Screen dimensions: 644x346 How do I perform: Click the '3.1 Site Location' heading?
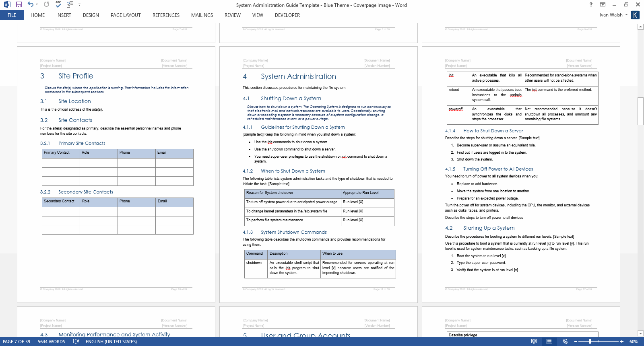66,101
